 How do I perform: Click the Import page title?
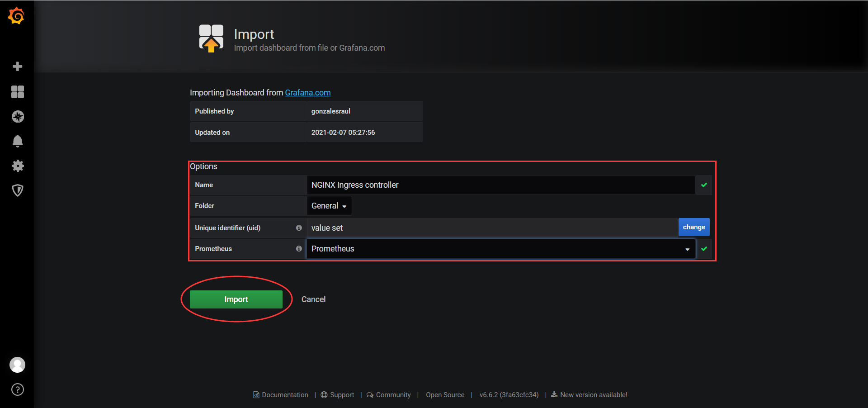(x=254, y=34)
